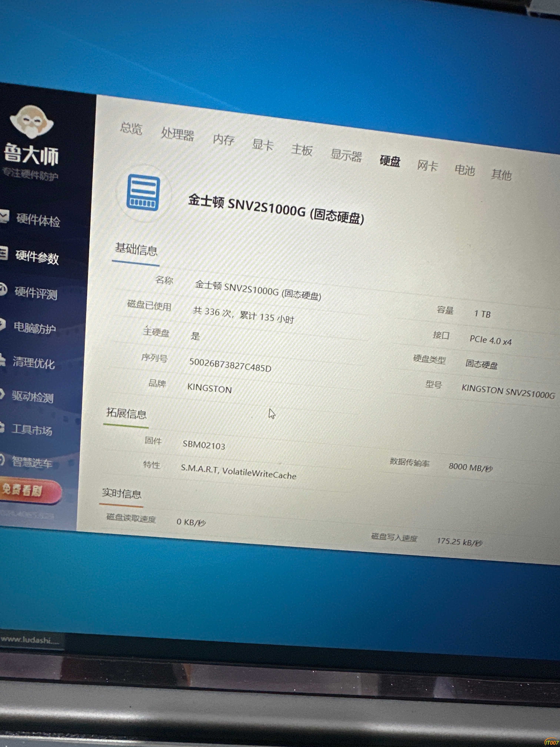Click the 硬盘类型 value 固态硬盘
Image resolution: width=560 pixels, height=747 pixels.
481,364
